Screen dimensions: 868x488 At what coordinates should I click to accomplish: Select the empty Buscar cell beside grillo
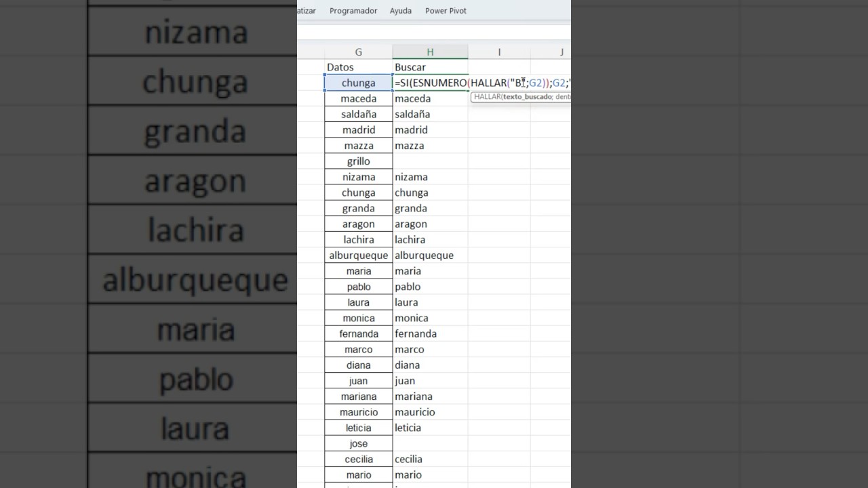(430, 161)
